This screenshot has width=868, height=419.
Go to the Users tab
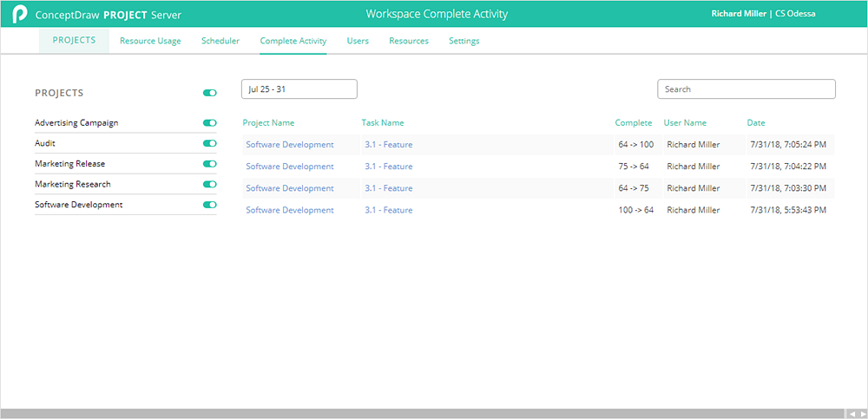click(x=358, y=41)
